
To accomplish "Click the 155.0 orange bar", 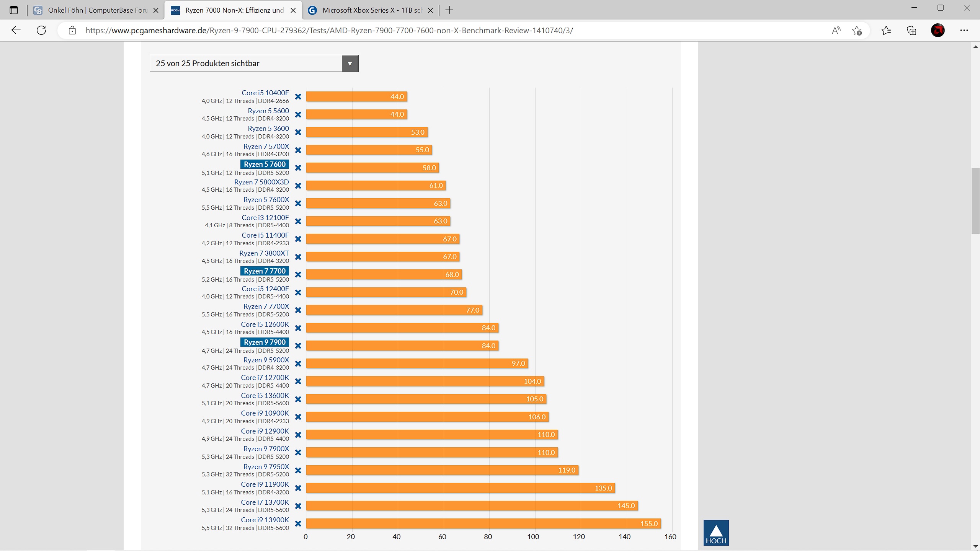I will (x=483, y=523).
